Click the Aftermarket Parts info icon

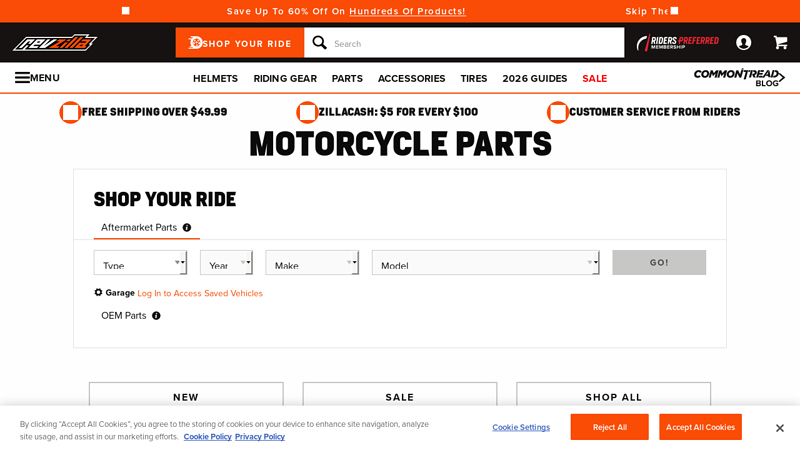pyautogui.click(x=187, y=228)
